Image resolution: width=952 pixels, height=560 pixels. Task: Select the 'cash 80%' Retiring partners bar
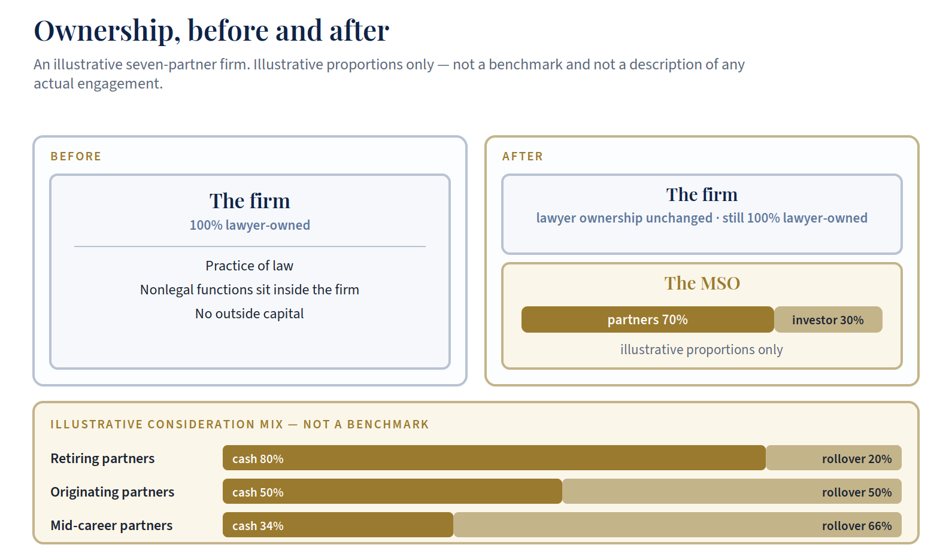[x=494, y=458]
